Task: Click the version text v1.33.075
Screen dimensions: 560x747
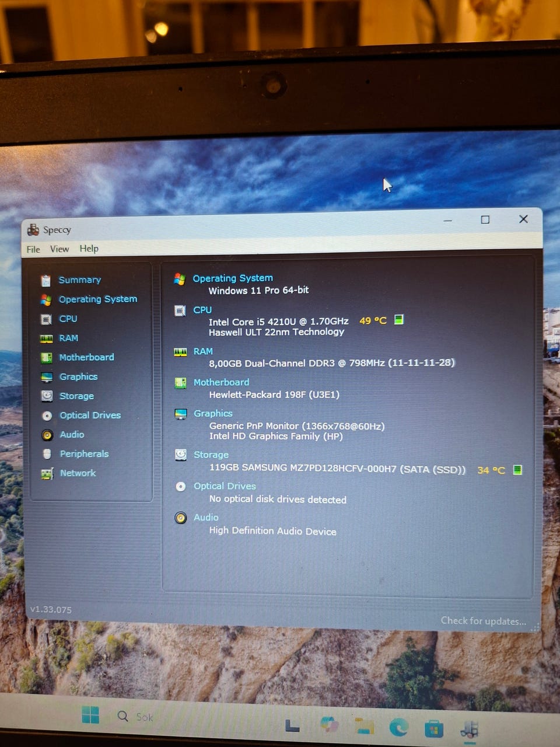Action: coord(51,610)
